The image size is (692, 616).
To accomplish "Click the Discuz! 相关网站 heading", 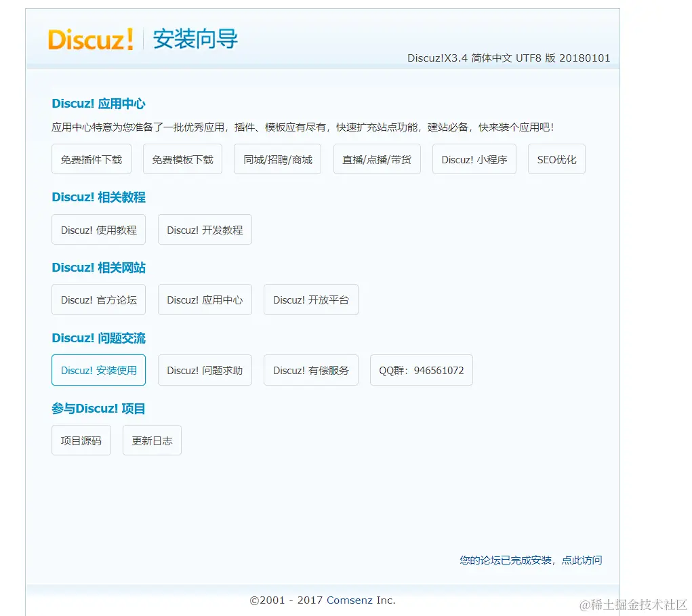I will coord(98,268).
